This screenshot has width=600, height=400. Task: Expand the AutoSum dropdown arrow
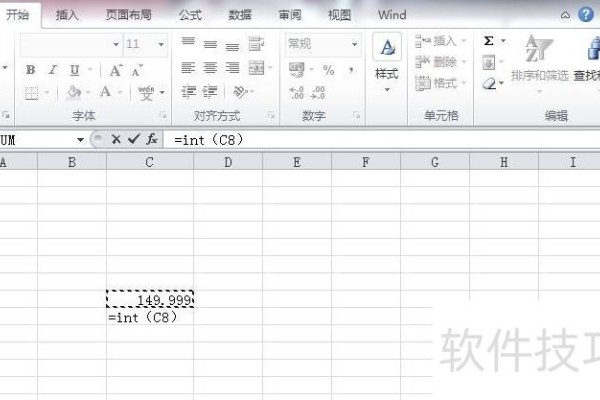pyautogui.click(x=503, y=41)
